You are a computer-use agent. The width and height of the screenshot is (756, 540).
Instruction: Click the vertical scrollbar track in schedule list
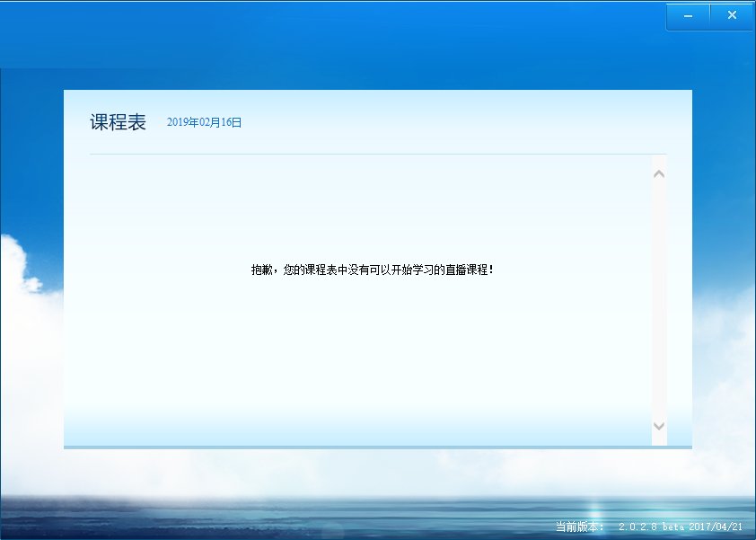pos(659,300)
